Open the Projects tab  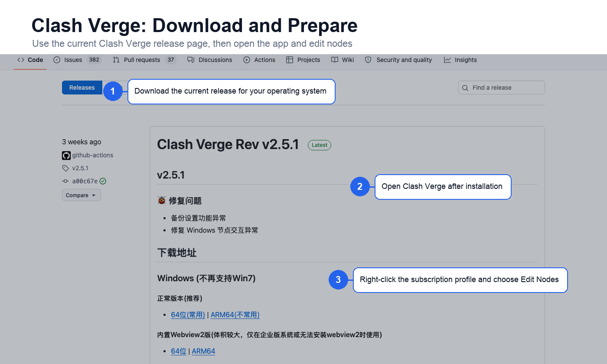click(x=303, y=60)
